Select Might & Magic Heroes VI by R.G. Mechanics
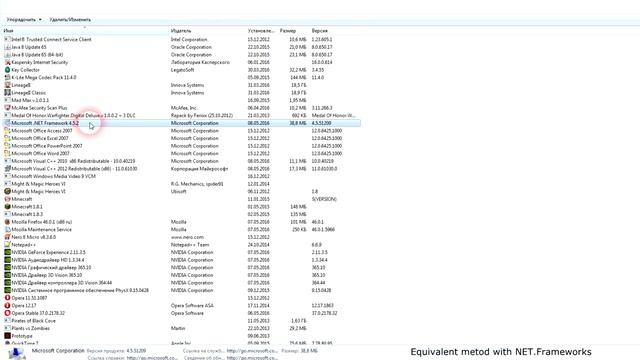This screenshot has width=640, height=360. point(181,184)
